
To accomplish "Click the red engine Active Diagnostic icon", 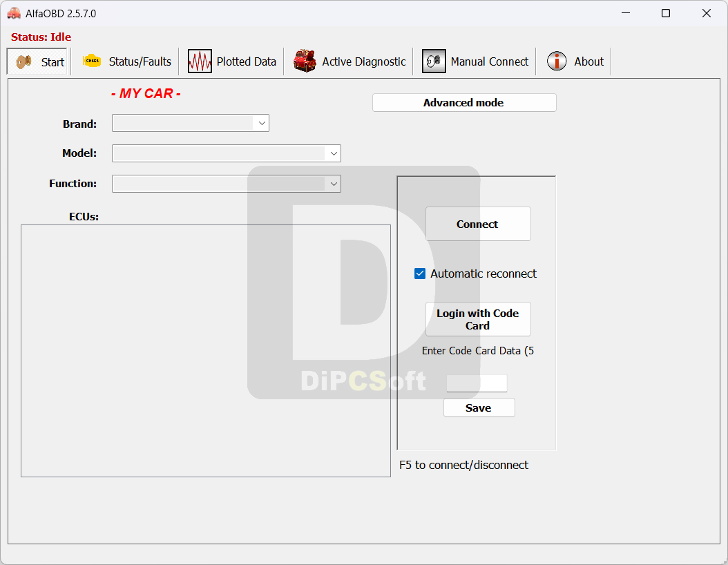I will point(305,61).
